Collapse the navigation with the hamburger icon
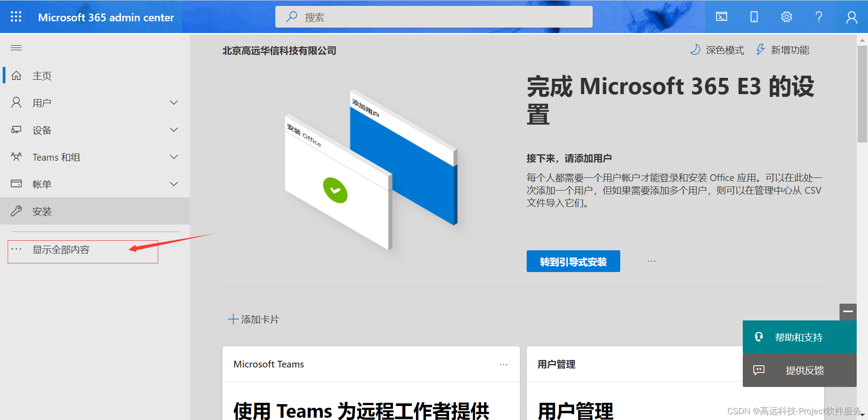 (16, 48)
